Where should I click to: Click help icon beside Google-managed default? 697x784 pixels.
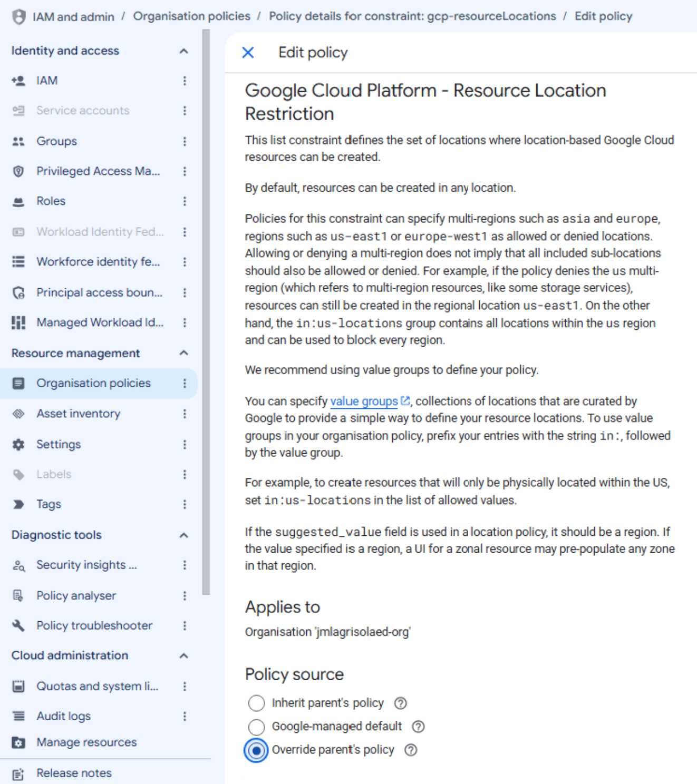point(418,727)
